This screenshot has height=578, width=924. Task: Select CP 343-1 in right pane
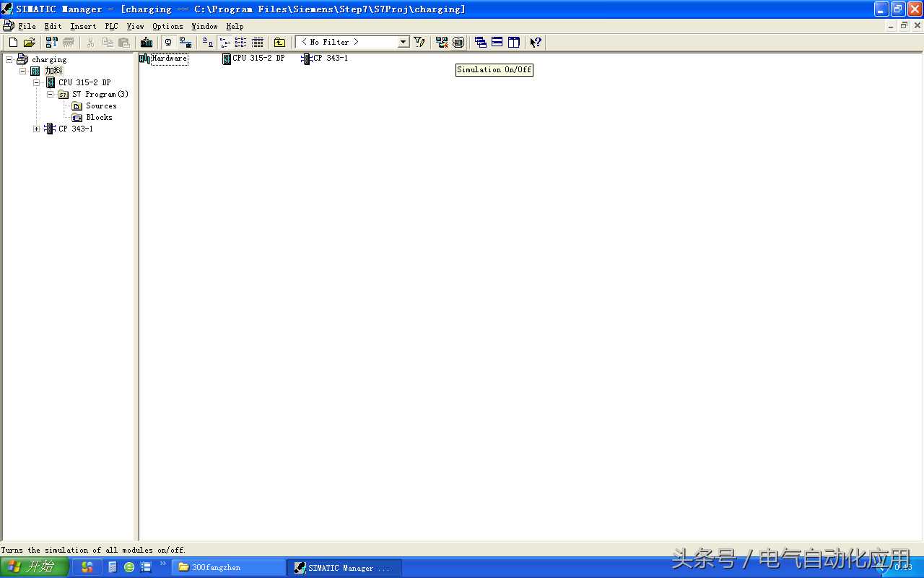325,59
